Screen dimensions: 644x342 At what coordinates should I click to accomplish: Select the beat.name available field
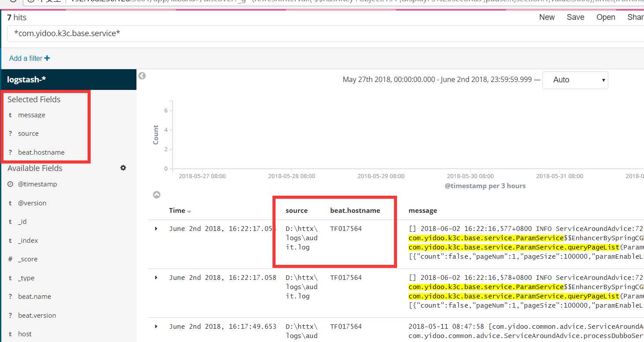[x=35, y=297]
